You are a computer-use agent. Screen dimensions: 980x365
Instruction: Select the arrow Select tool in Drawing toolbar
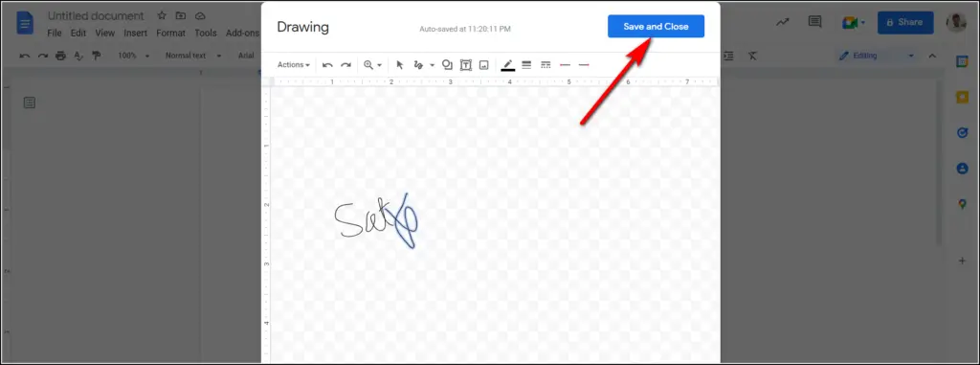tap(400, 64)
